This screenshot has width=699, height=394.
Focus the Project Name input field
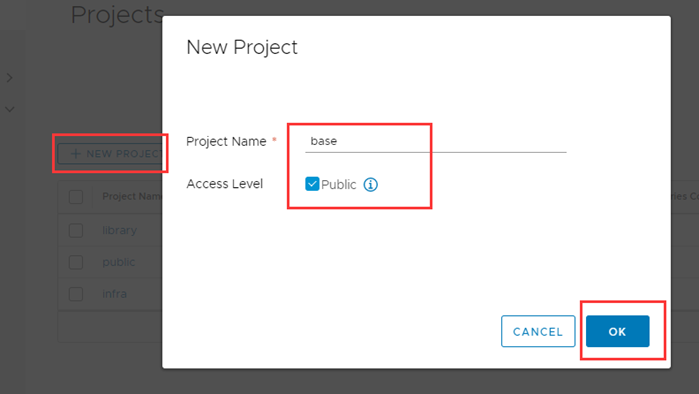tap(436, 142)
